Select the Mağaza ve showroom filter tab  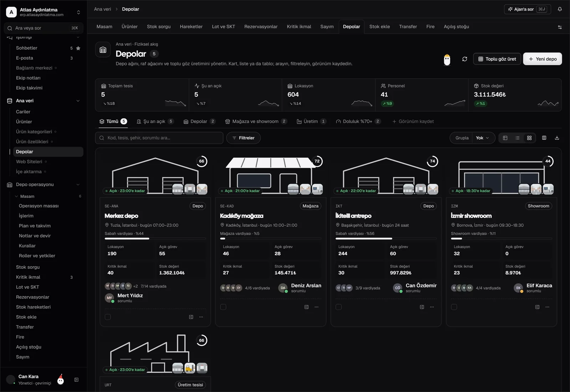point(256,122)
